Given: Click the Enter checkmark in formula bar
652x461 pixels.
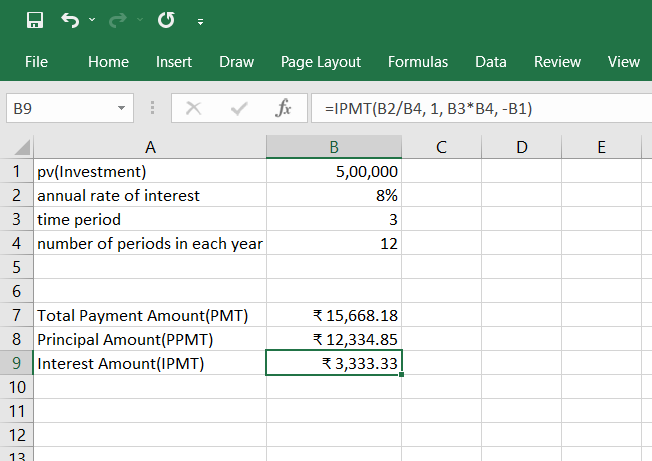Looking at the screenshot, I should pyautogui.click(x=239, y=108).
